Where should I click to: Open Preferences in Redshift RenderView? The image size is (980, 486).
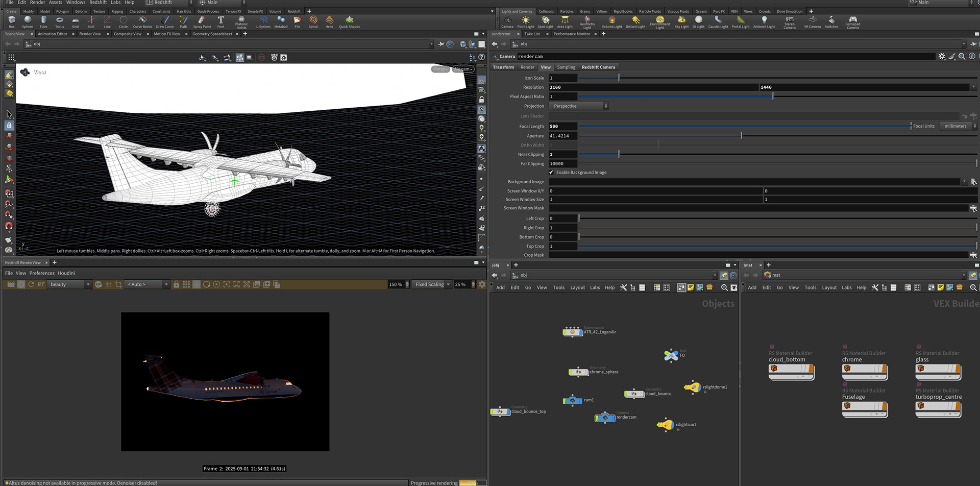point(42,273)
